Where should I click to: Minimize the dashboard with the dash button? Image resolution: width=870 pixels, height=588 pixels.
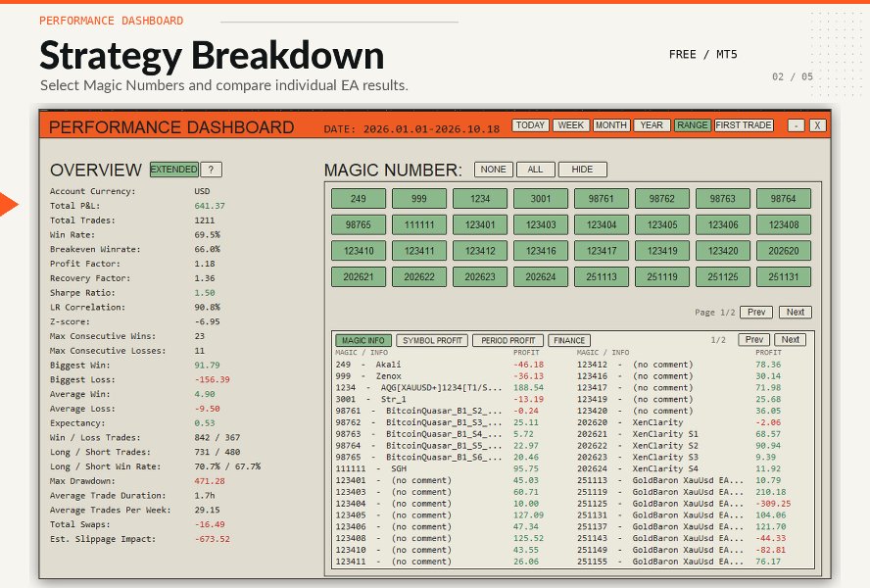coord(797,125)
